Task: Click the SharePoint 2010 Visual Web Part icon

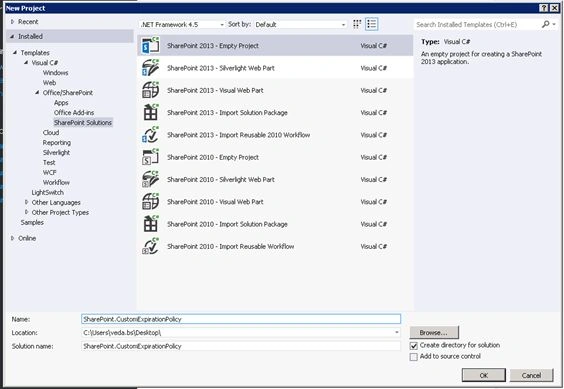Action: coord(150,202)
